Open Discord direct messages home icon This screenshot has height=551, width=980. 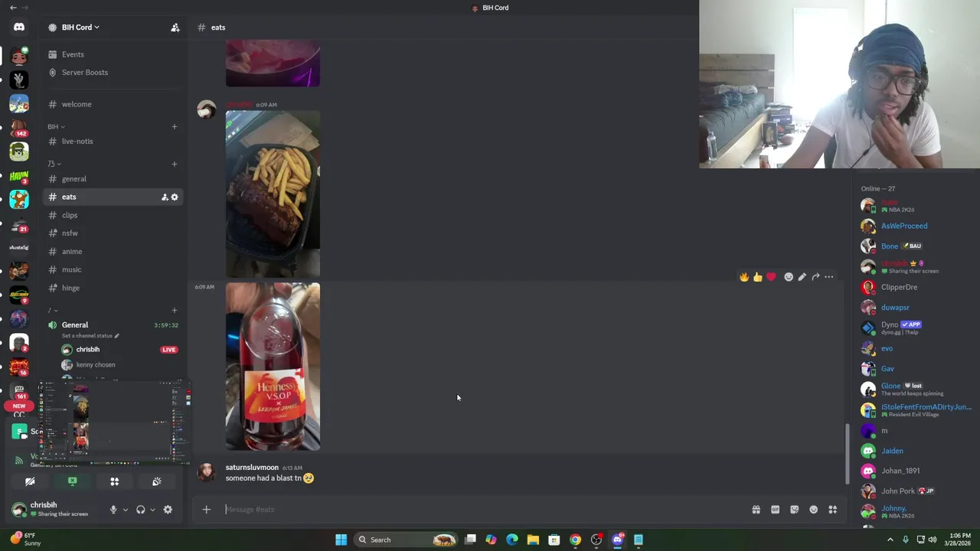pos(19,28)
